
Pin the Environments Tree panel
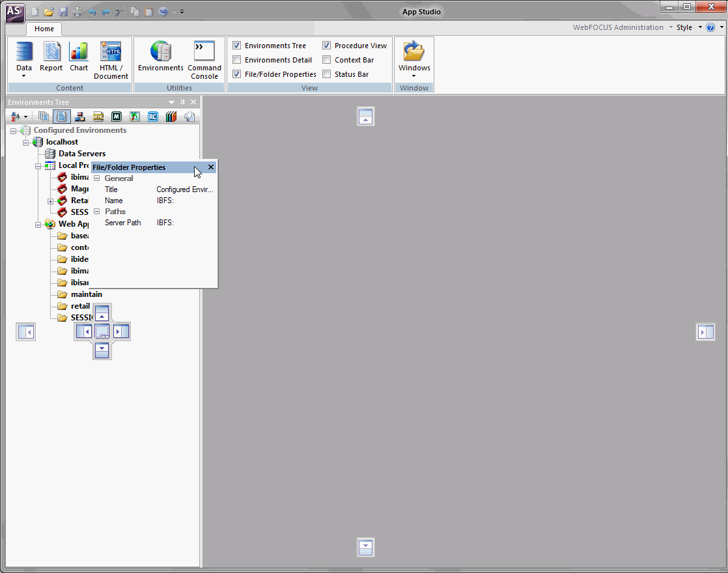(x=182, y=102)
